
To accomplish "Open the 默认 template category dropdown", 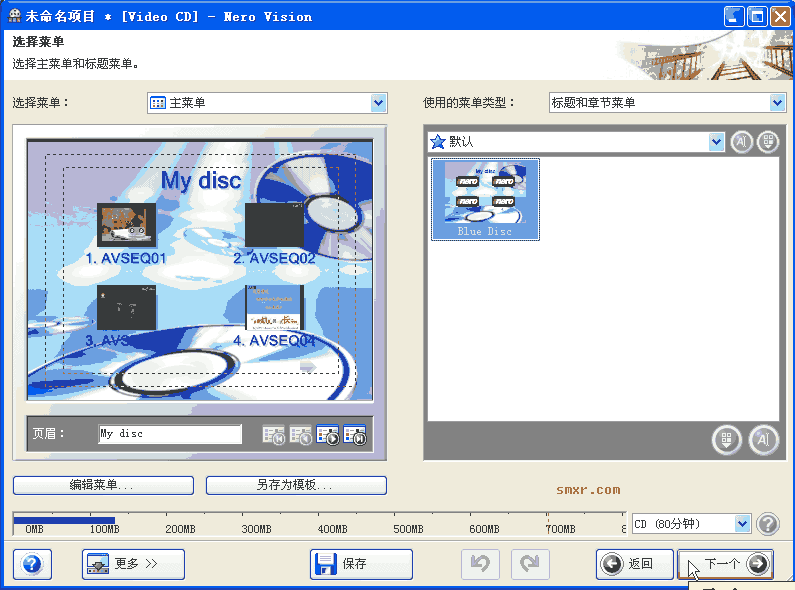I will click(716, 142).
